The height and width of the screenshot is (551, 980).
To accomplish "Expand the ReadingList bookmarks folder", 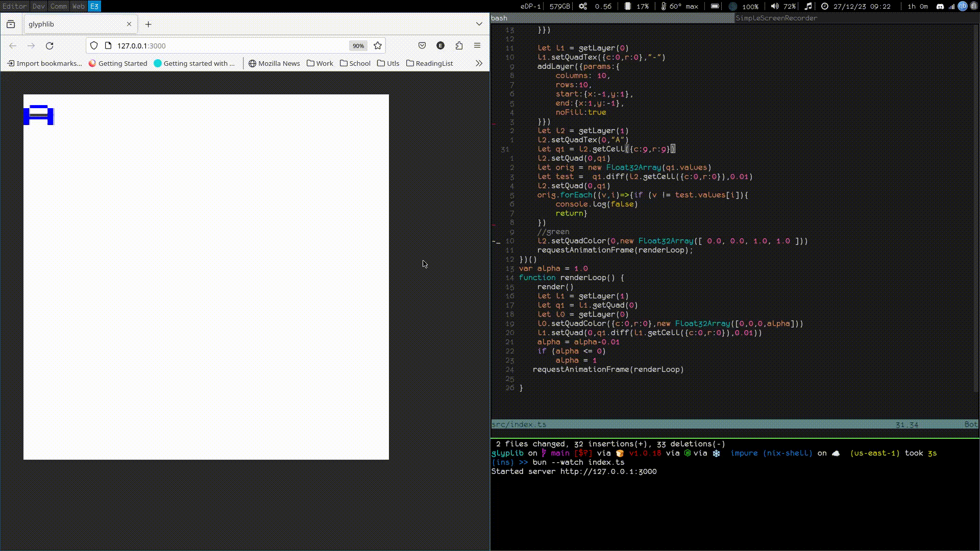I will click(430, 63).
